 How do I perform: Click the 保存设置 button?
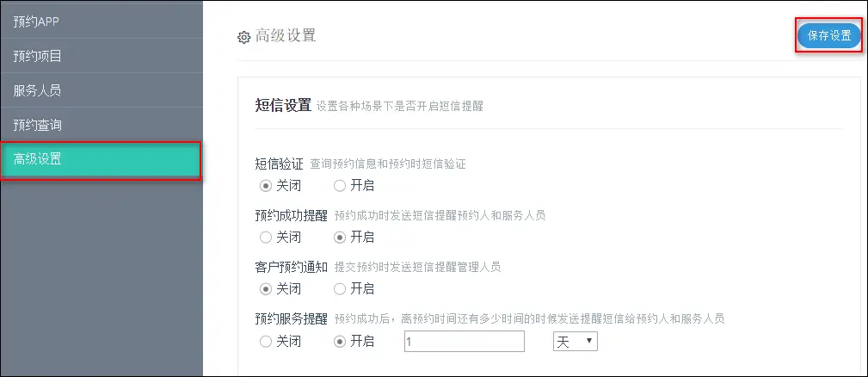[828, 35]
